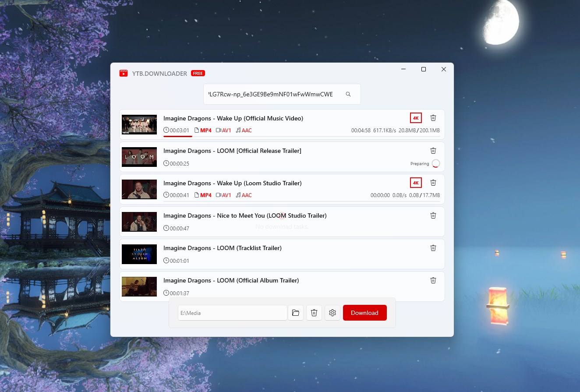Click the 617.1KB/s download speed value
580x392 pixels.
(x=385, y=131)
